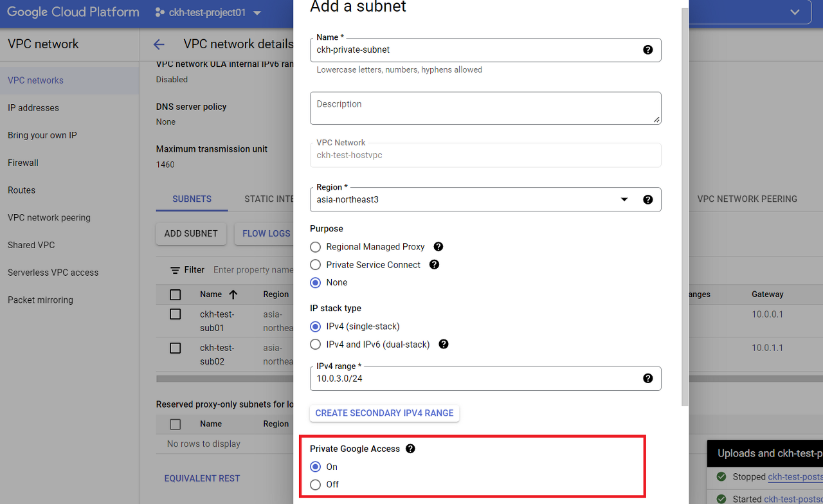The height and width of the screenshot is (504, 823).
Task: Open the Region dropdown asia-northeast3
Action: [485, 199]
